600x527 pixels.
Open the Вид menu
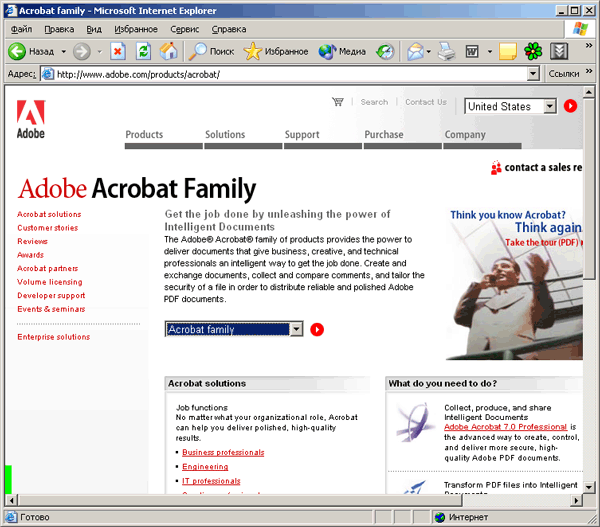pyautogui.click(x=94, y=29)
